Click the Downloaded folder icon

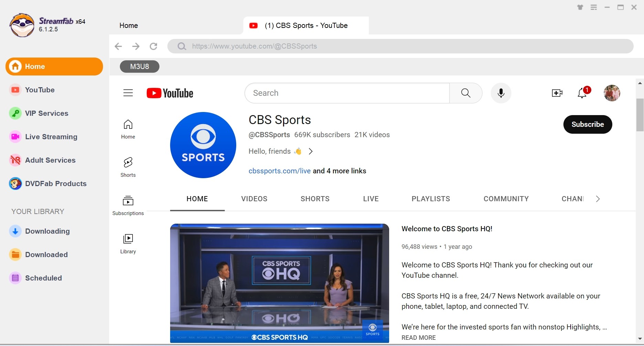pyautogui.click(x=15, y=255)
